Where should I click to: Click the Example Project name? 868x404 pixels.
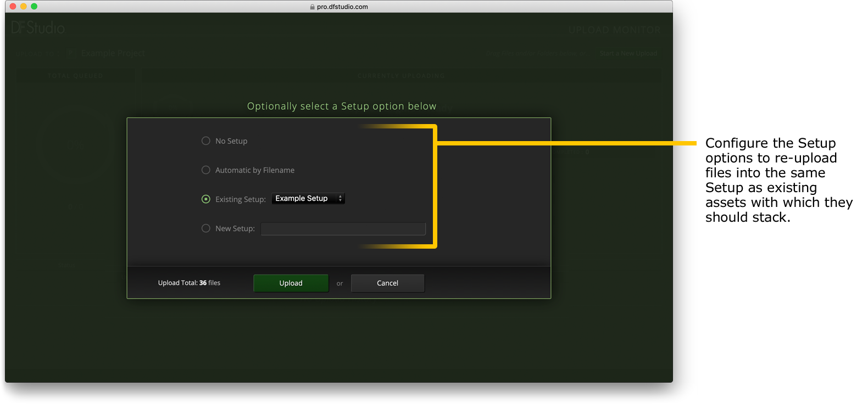point(113,53)
